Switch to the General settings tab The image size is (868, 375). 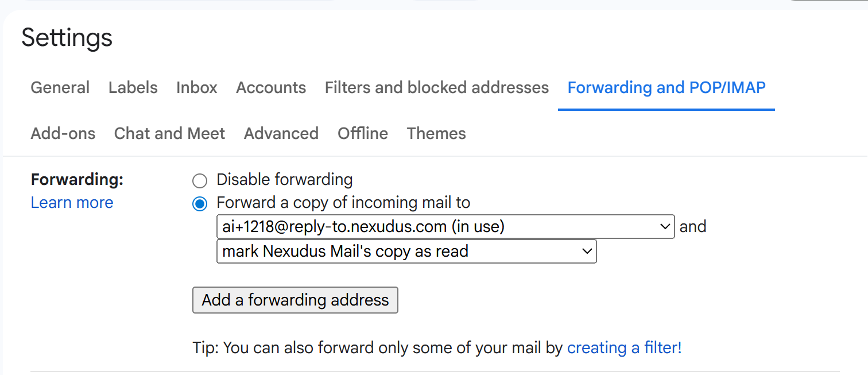(x=60, y=87)
